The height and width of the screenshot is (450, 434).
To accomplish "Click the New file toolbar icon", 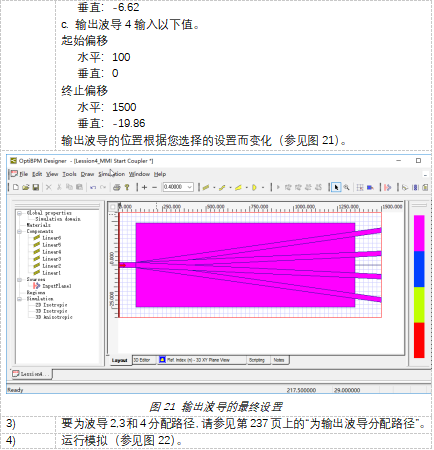I will point(16,187).
